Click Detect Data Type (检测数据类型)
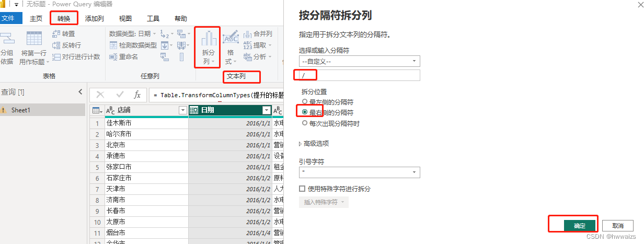Image resolution: width=644 pixels, height=244 pixels. (x=133, y=45)
